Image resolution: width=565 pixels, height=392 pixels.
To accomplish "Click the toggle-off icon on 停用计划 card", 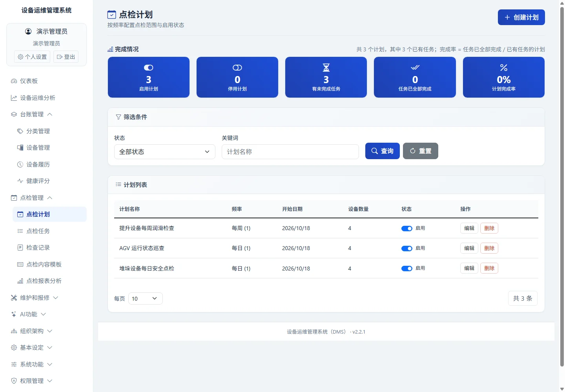I will coord(237,68).
